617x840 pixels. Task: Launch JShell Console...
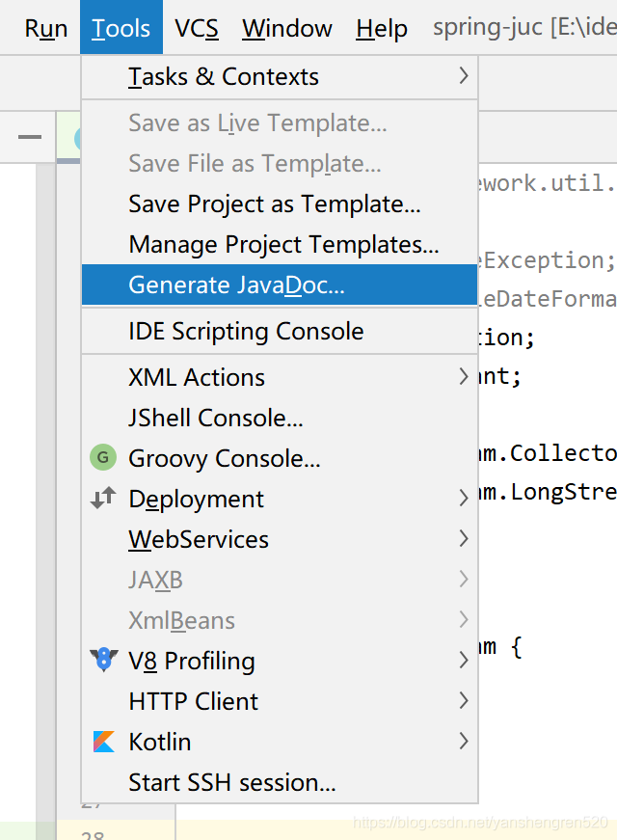[216, 418]
